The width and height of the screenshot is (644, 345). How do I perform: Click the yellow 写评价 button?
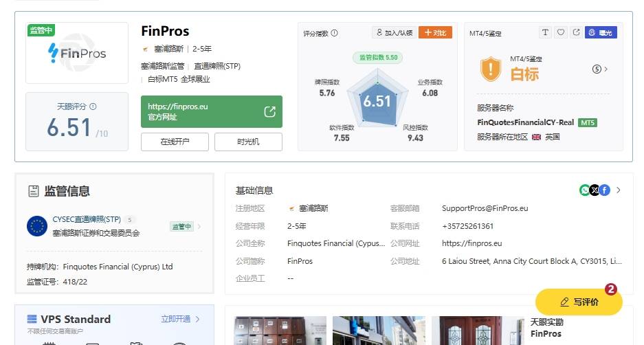(579, 302)
